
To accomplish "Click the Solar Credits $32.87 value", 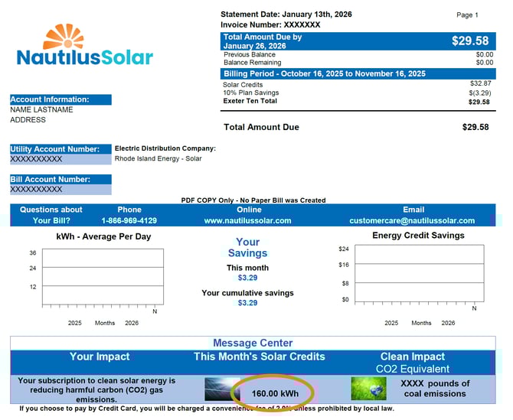I will pyautogui.click(x=480, y=83).
